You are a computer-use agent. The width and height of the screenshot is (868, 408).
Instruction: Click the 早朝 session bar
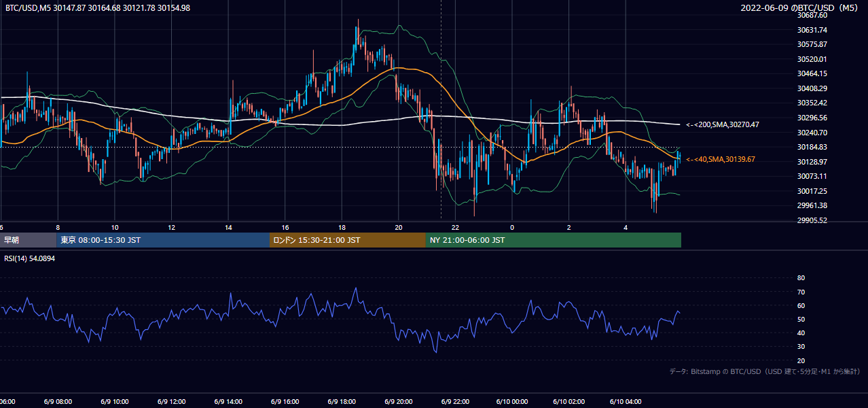click(28, 240)
